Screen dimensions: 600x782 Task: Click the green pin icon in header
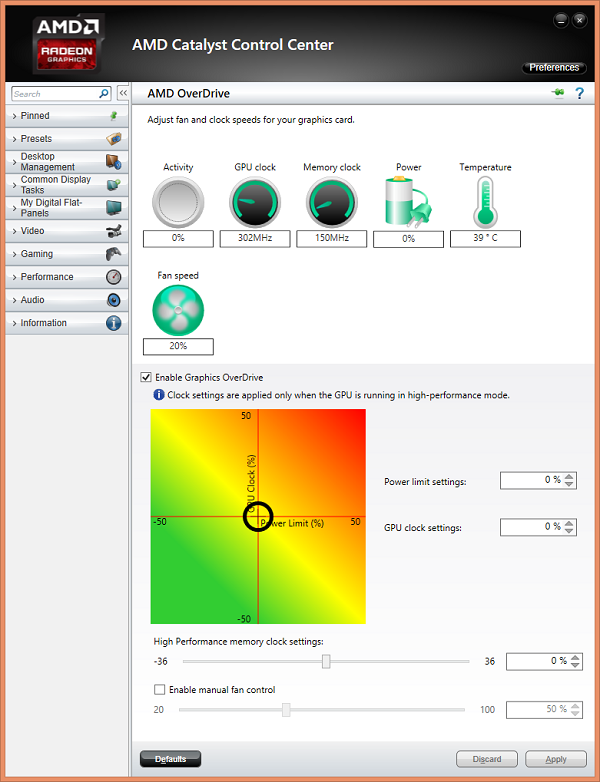coord(558,93)
